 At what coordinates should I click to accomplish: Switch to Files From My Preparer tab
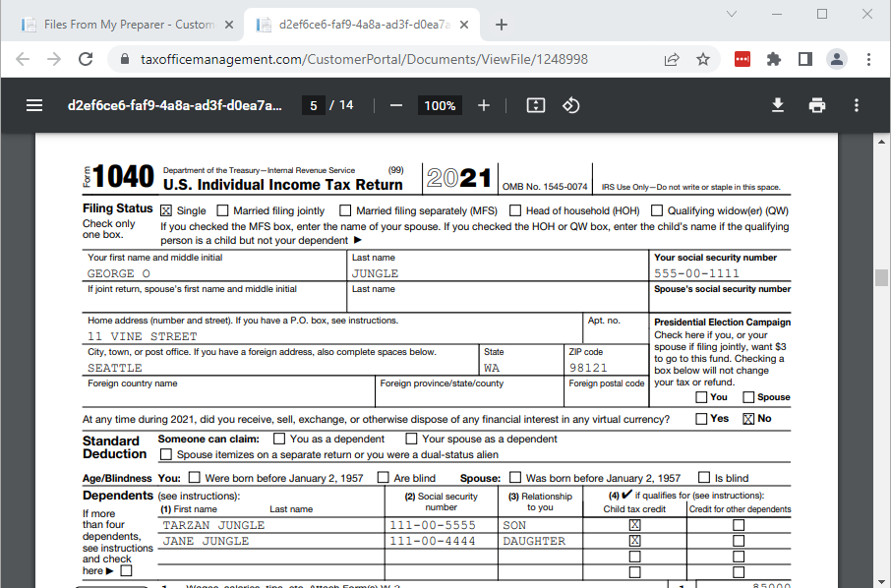(126, 24)
